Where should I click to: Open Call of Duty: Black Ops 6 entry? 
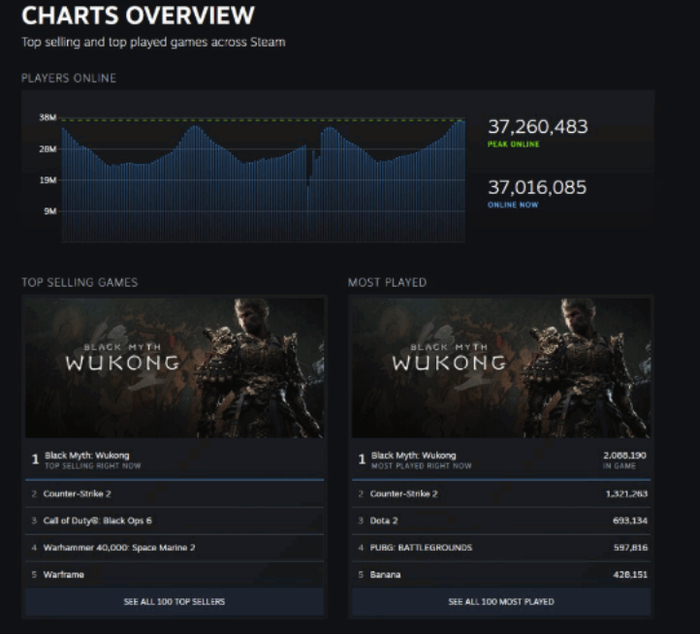174,521
